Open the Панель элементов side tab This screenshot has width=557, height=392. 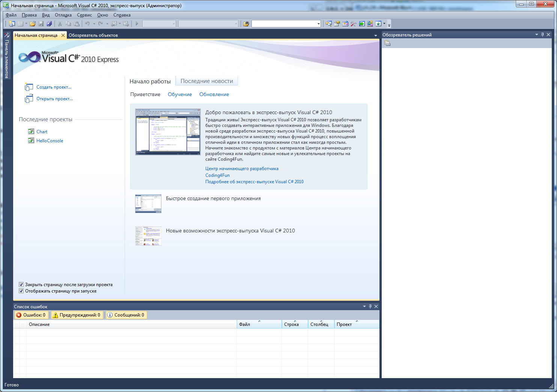[7, 56]
